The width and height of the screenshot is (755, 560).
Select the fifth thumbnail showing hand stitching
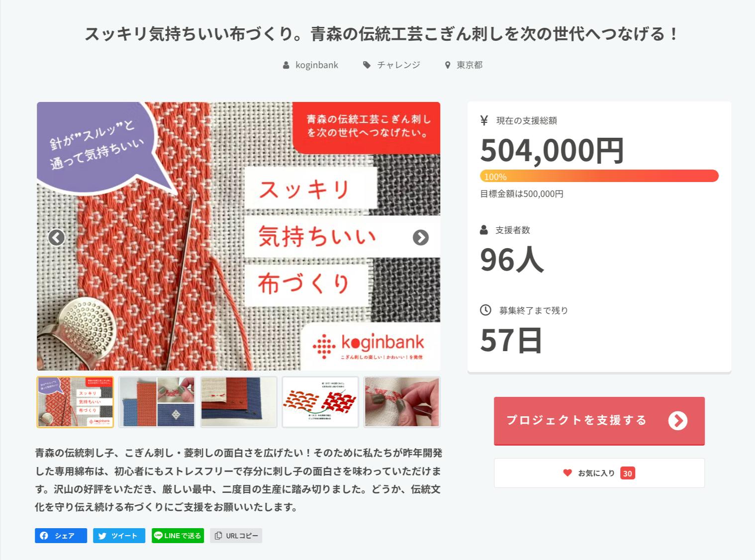pos(402,402)
